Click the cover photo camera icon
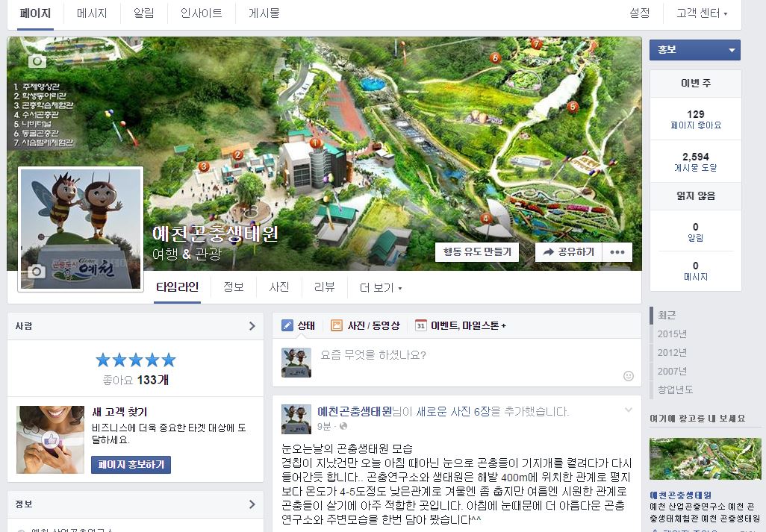 click(37, 61)
